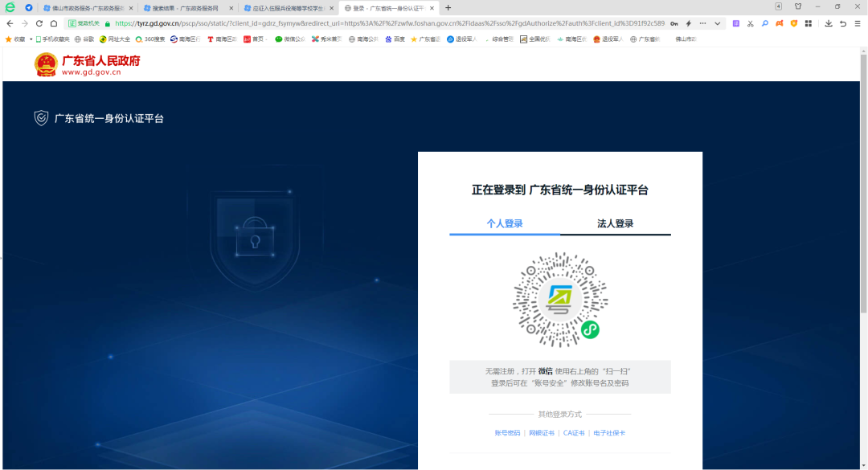Select the 个人登录 tab
The width and height of the screenshot is (868, 470).
click(504, 223)
